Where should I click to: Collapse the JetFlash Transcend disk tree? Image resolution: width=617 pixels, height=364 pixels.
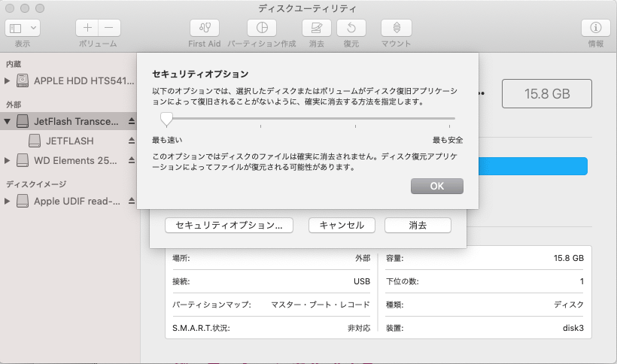pos(7,122)
